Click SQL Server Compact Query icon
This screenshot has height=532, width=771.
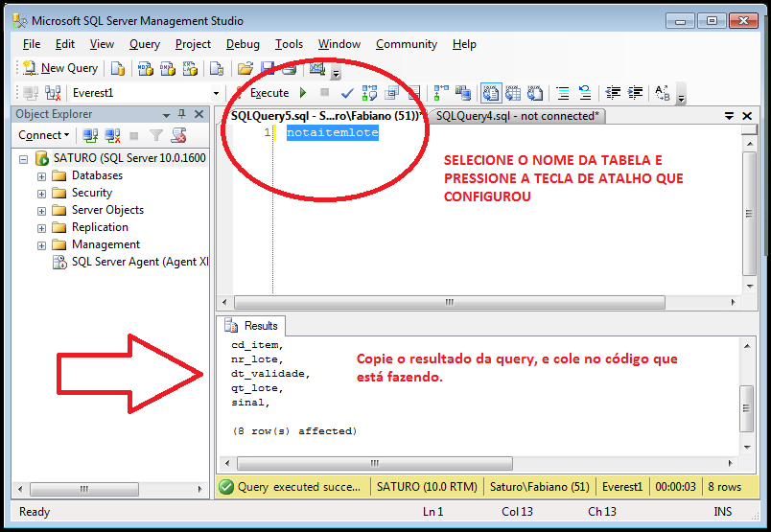(217, 68)
